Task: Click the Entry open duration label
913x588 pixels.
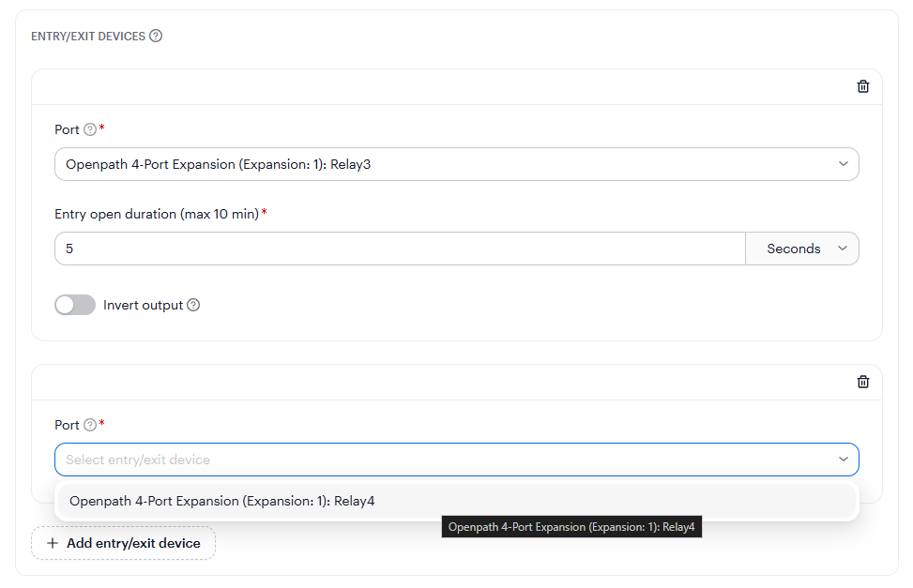Action: click(157, 214)
